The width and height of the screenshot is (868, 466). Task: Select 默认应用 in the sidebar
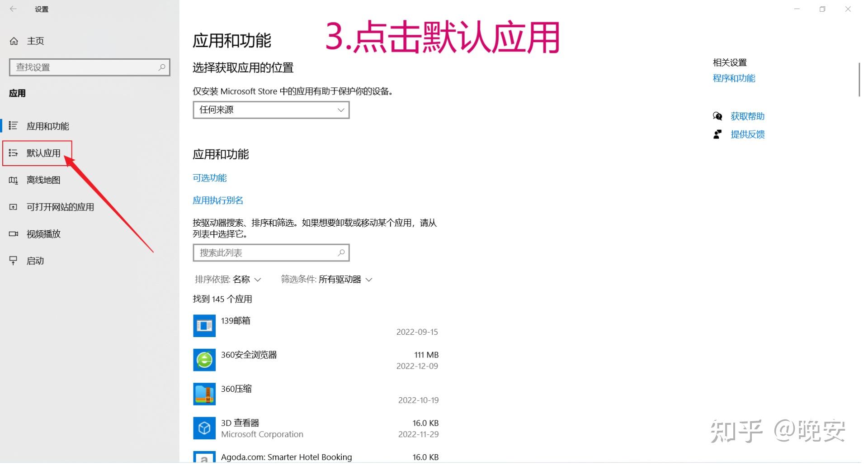coord(43,153)
